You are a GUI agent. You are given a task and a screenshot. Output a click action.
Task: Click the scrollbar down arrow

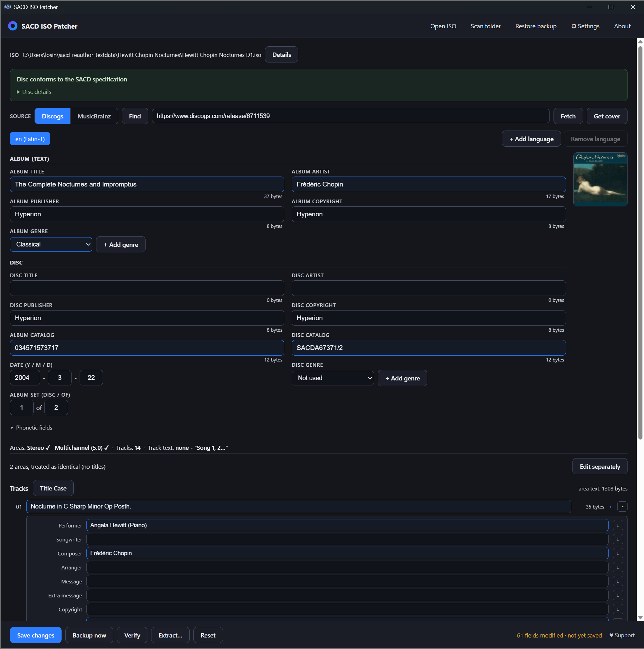click(640, 617)
